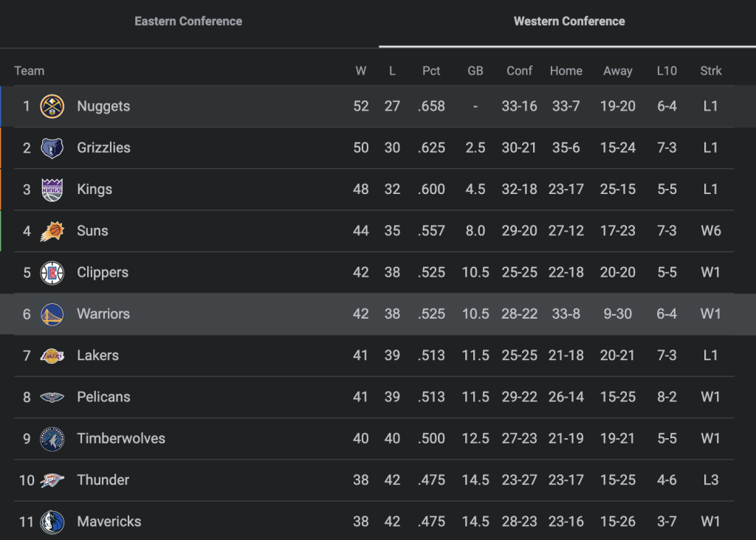Select the Kings team logo
Viewport: 756px width, 540px height.
click(x=52, y=190)
